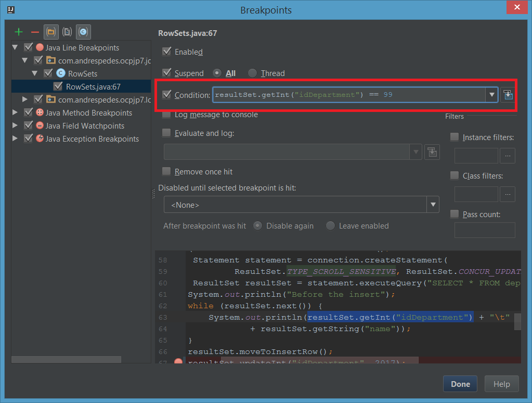
Task: Toggle group by package icon
Action: (51, 32)
